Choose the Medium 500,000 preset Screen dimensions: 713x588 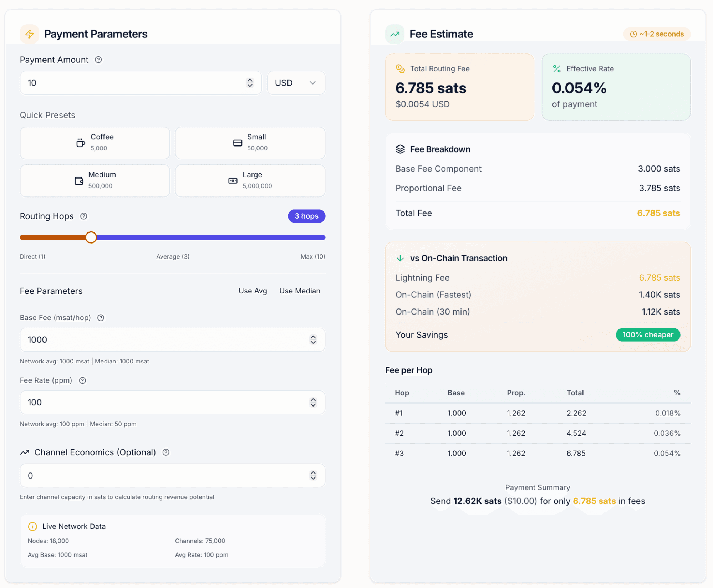click(x=95, y=180)
